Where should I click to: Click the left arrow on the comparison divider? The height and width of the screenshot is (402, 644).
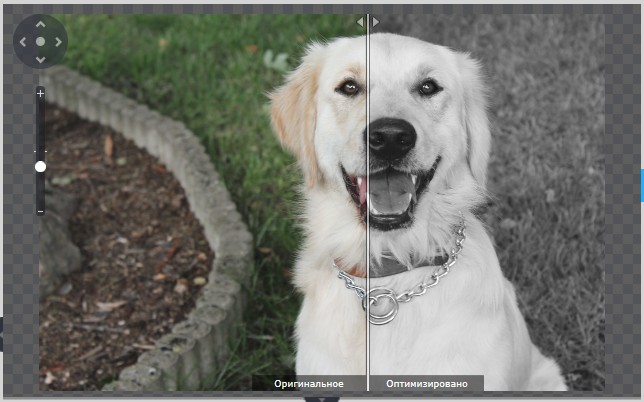(360, 22)
